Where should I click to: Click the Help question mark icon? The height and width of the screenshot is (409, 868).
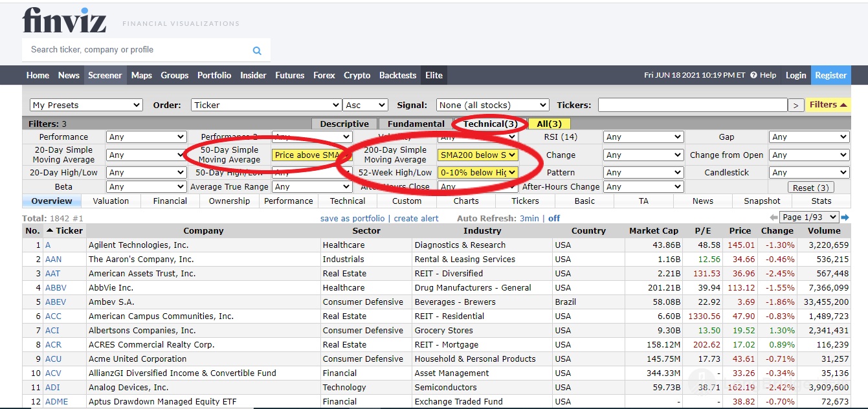753,75
